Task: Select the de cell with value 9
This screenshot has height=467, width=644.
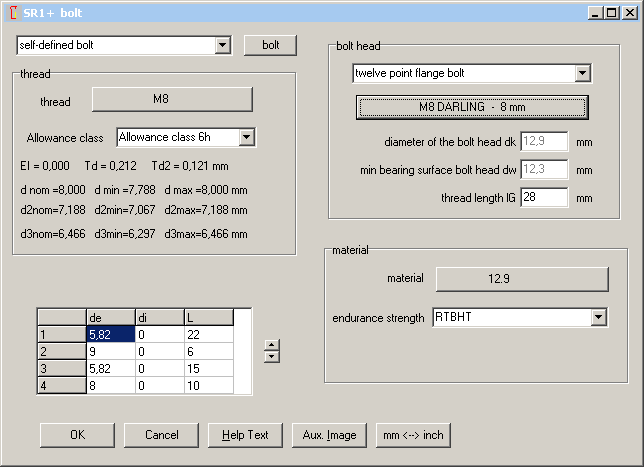Action: pyautogui.click(x=110, y=352)
